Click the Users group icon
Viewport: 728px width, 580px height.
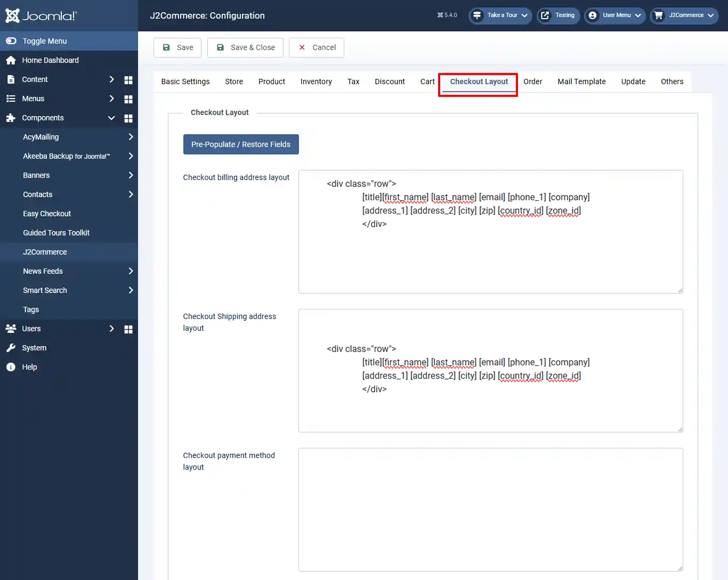click(x=11, y=329)
